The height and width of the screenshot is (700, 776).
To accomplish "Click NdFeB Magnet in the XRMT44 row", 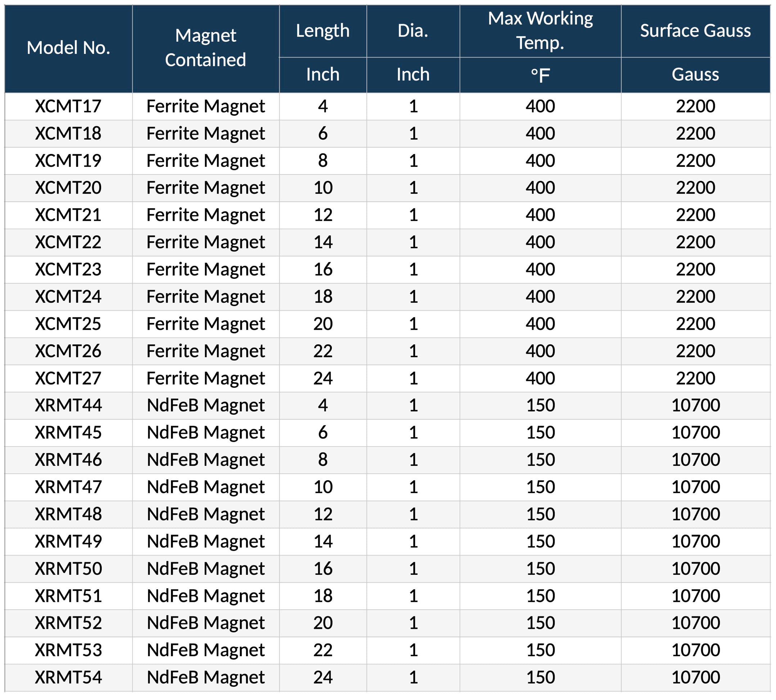I will 206,406.
